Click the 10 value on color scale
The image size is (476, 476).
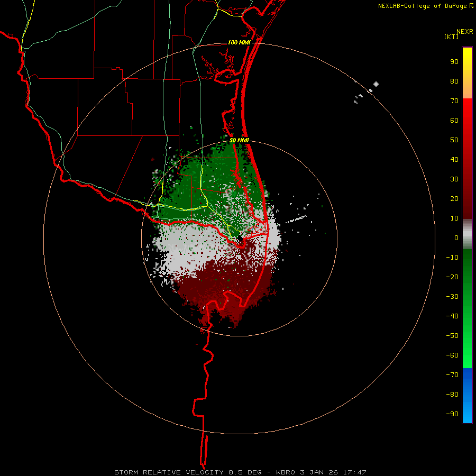coord(454,218)
